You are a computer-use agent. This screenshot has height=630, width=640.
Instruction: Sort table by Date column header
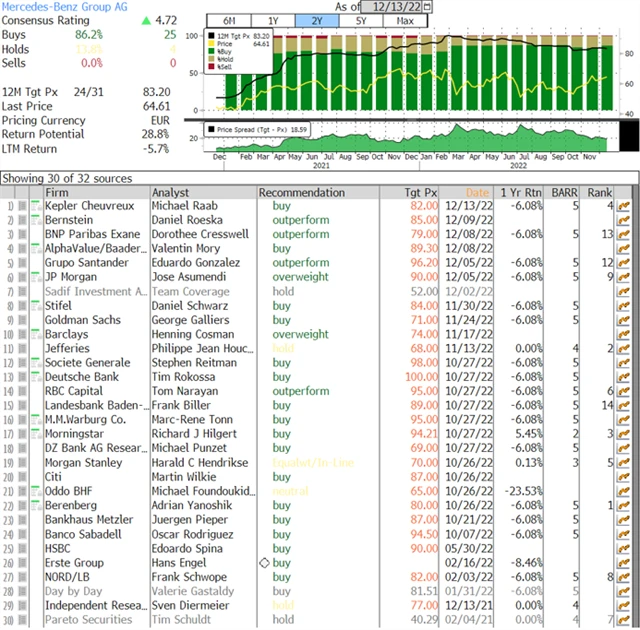(477, 192)
